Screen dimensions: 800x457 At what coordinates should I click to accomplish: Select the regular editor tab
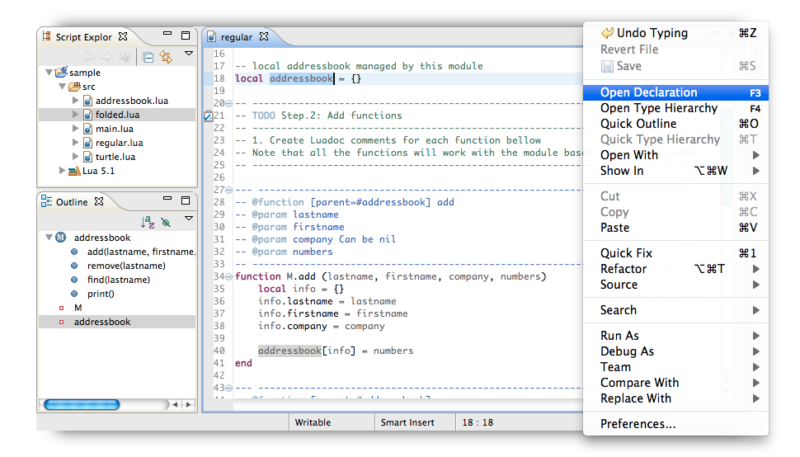pos(236,37)
